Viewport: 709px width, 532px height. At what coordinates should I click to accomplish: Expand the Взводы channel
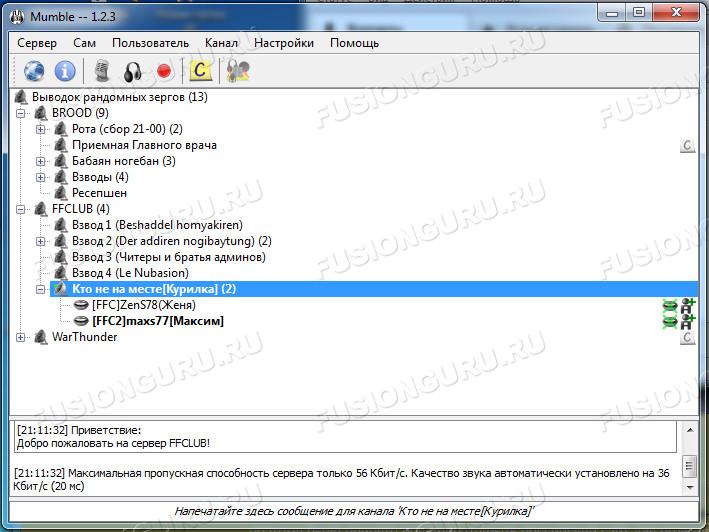click(40, 177)
